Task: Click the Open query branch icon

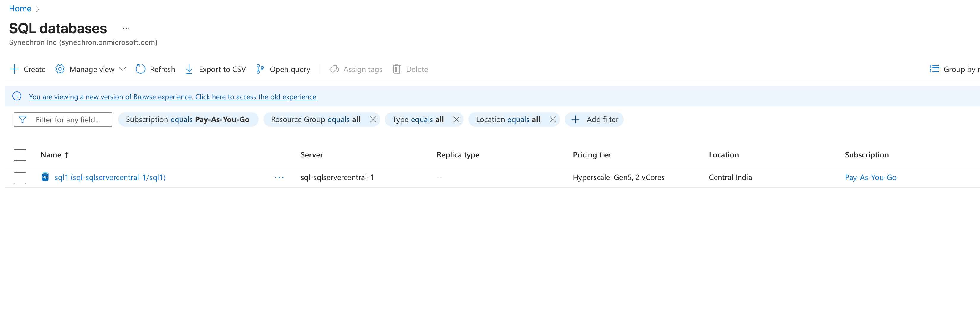Action: pos(260,69)
